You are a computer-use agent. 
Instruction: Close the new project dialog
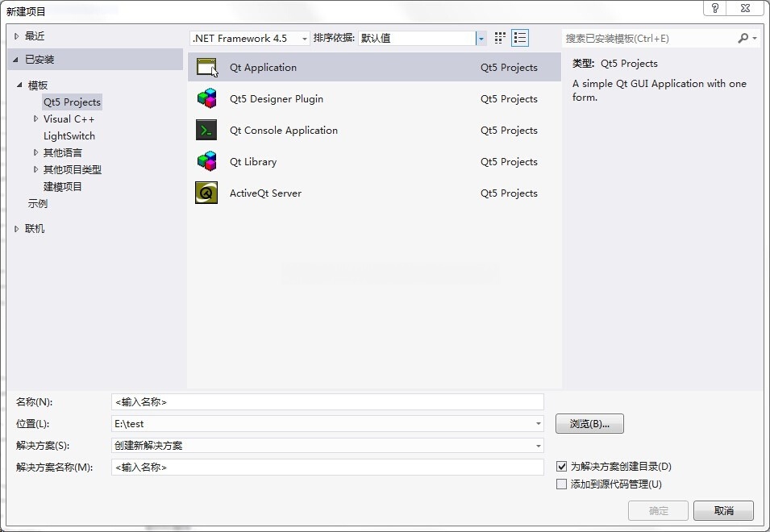746,8
